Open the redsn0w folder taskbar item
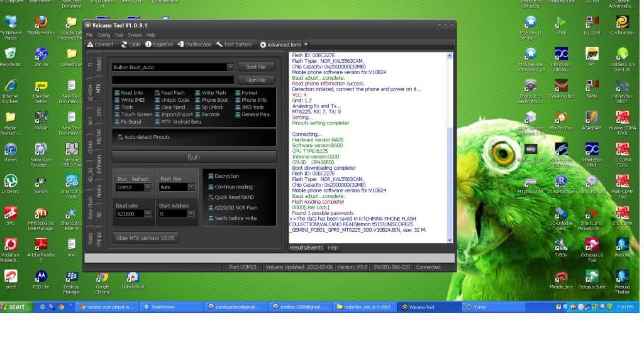The image size is (644, 362). click(364, 307)
